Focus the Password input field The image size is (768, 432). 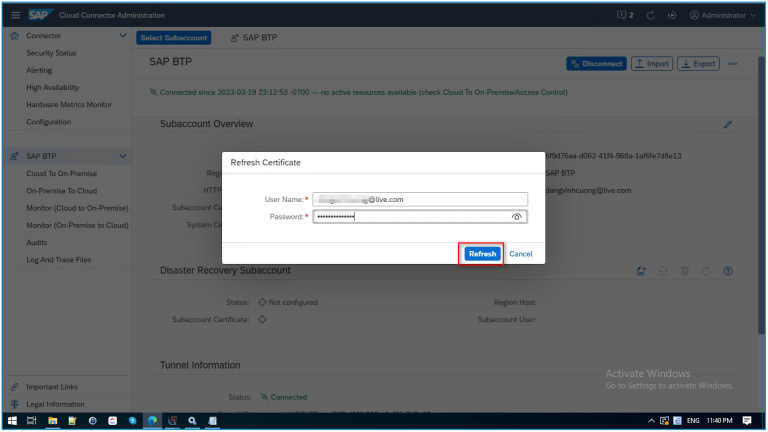(x=420, y=216)
